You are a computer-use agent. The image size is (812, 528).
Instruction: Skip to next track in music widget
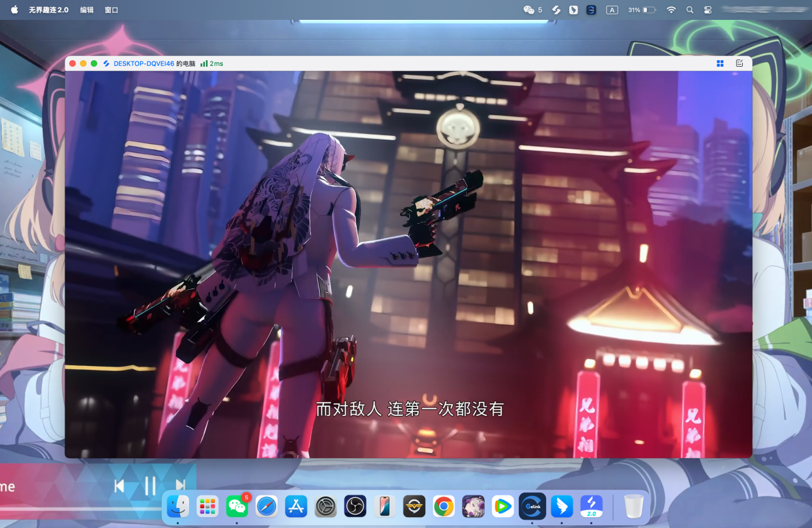[181, 486]
